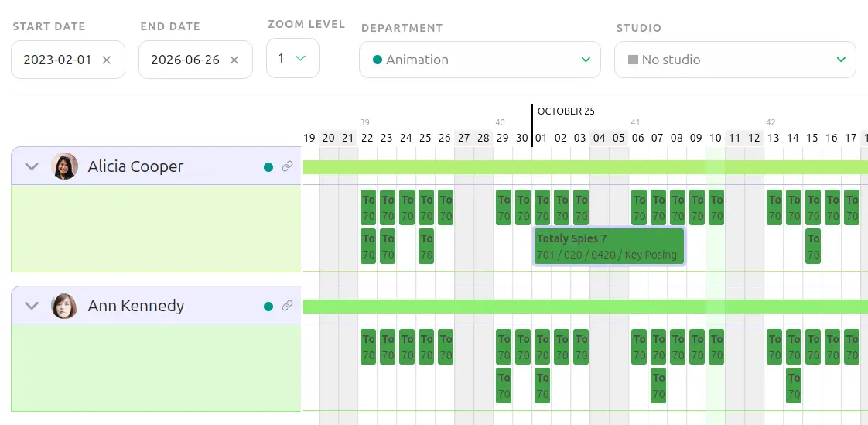Open the Alicia Cooper name link
This screenshot has height=425, width=868.
135,166
